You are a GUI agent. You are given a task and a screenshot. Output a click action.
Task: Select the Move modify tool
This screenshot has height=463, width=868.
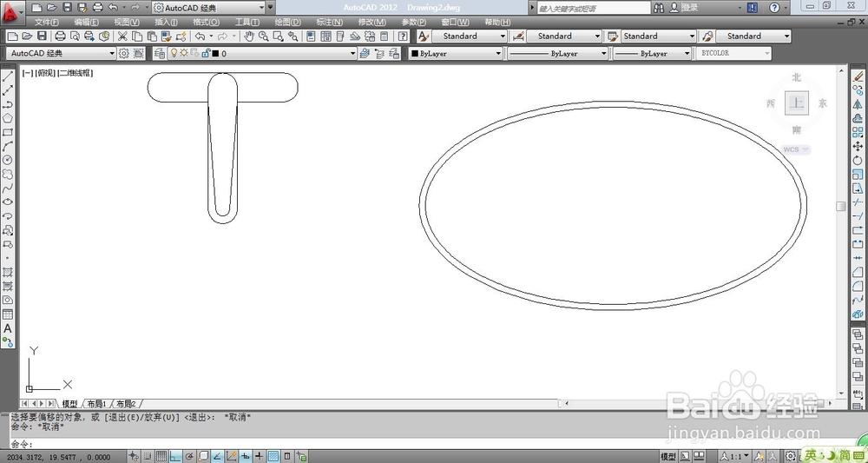coord(858,146)
